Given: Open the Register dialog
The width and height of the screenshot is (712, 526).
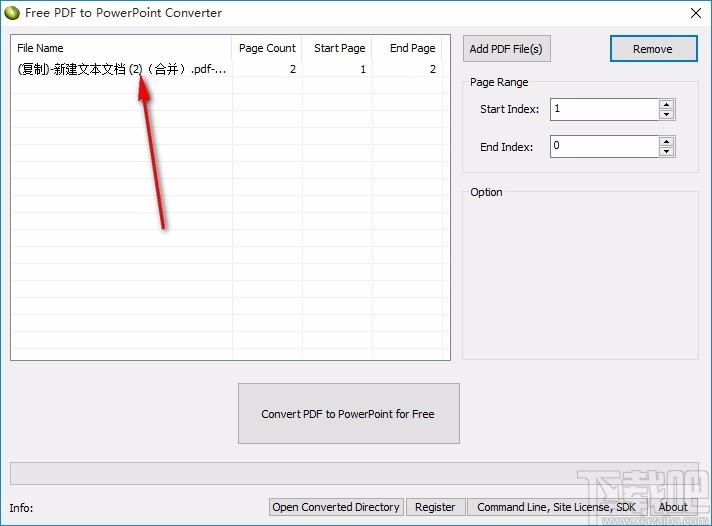Looking at the screenshot, I should [x=435, y=507].
